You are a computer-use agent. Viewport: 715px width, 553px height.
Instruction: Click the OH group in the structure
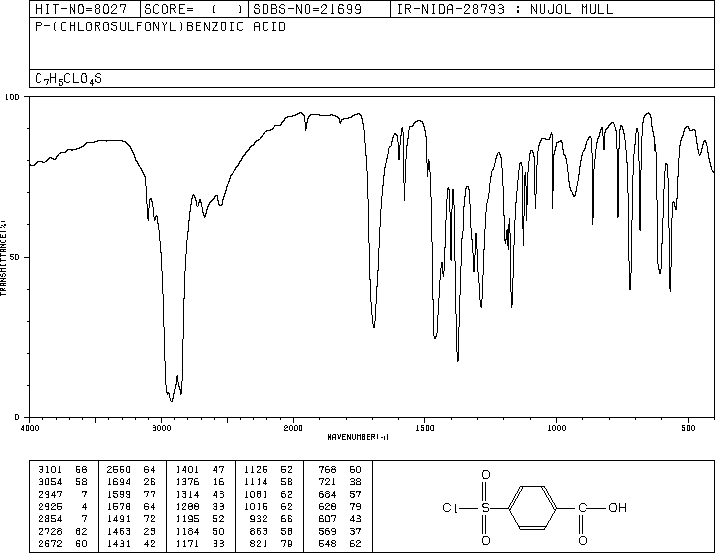pos(617,507)
